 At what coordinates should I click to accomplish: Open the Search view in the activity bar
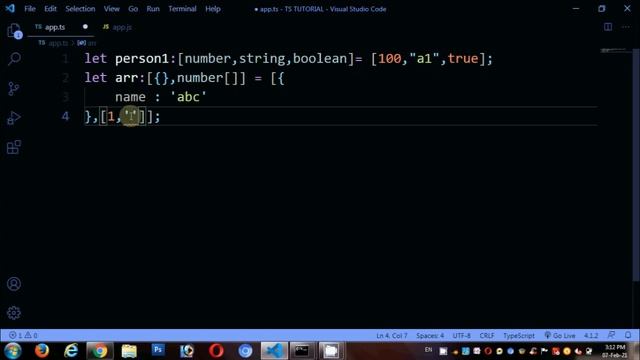tap(14, 59)
